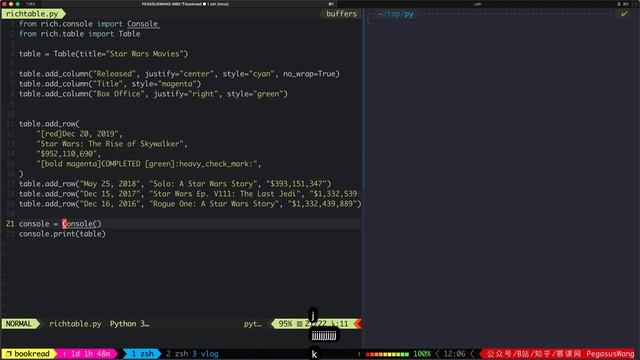The width and height of the screenshot is (640, 360).
Task: Click the console.print(table) line
Action: tap(62, 234)
